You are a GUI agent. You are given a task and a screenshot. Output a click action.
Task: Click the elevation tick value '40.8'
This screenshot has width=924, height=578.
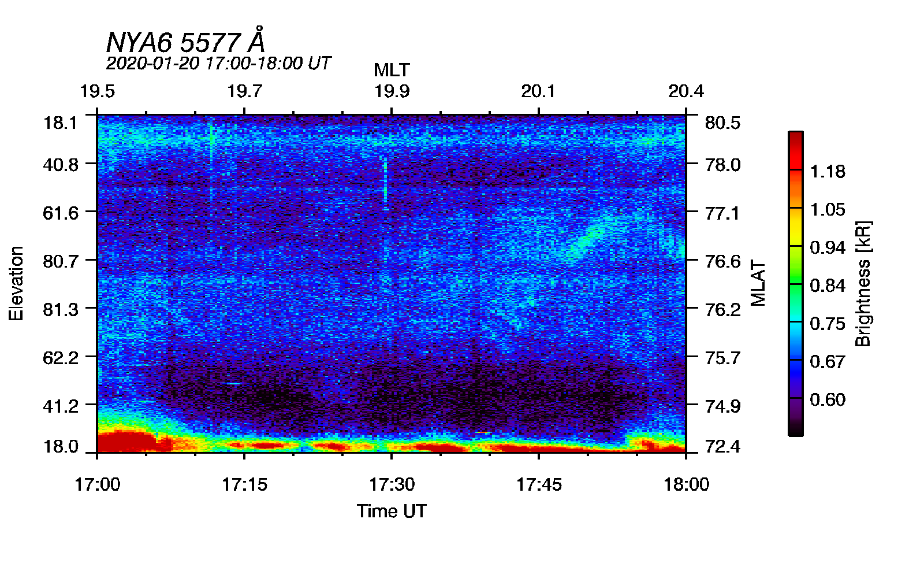pos(61,165)
